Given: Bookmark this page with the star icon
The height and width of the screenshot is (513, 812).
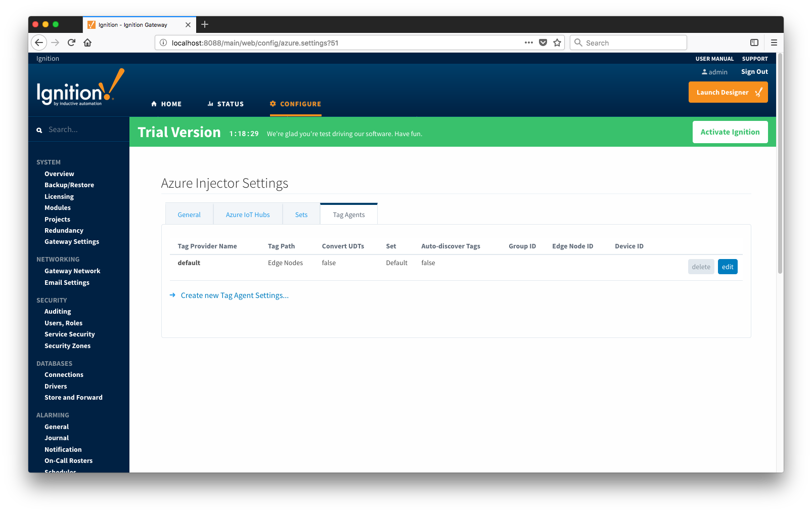Looking at the screenshot, I should [x=557, y=42].
